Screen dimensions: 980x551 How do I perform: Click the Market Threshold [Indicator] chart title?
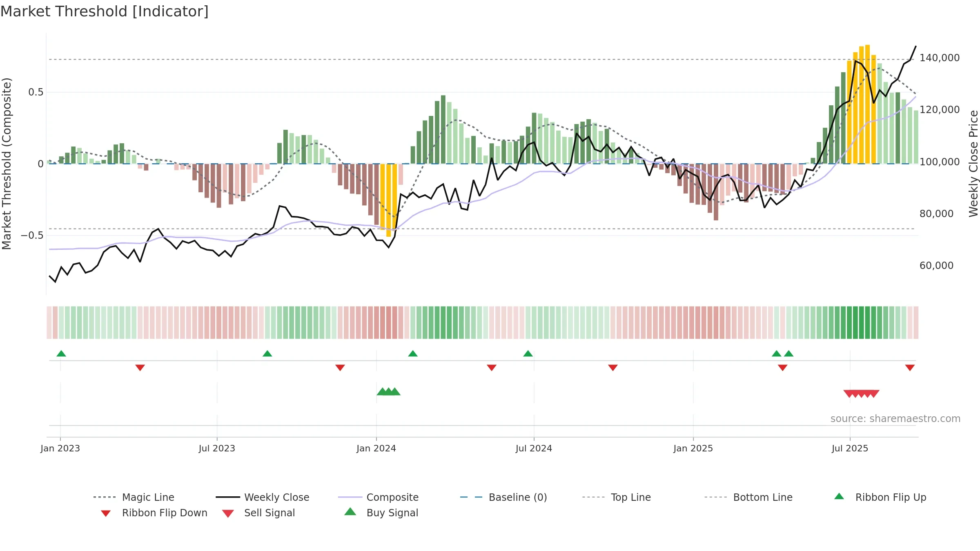105,11
